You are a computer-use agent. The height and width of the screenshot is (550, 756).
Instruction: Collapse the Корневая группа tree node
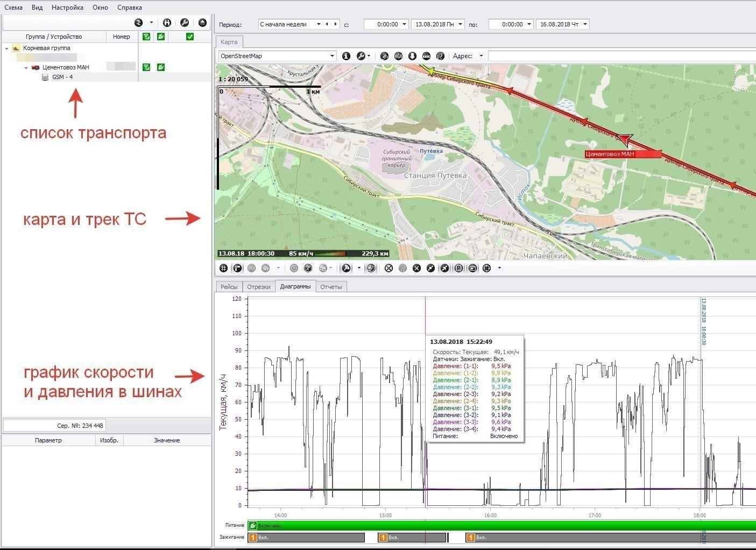pyautogui.click(x=7, y=48)
